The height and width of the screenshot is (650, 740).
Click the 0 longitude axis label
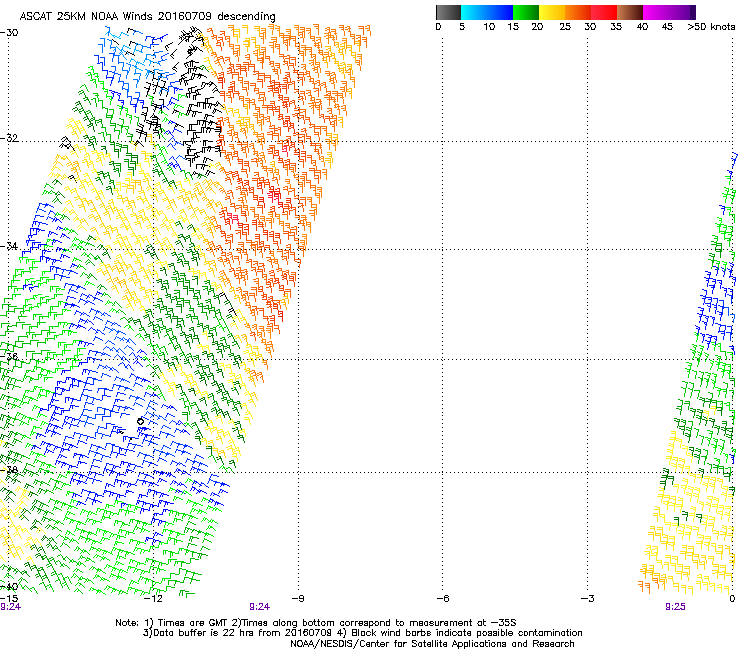pyautogui.click(x=732, y=598)
